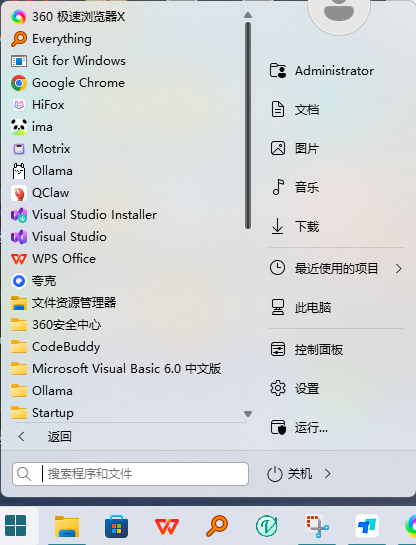Open the snipping tool in taskbar
This screenshot has width=416, height=545.
pyautogui.click(x=317, y=526)
